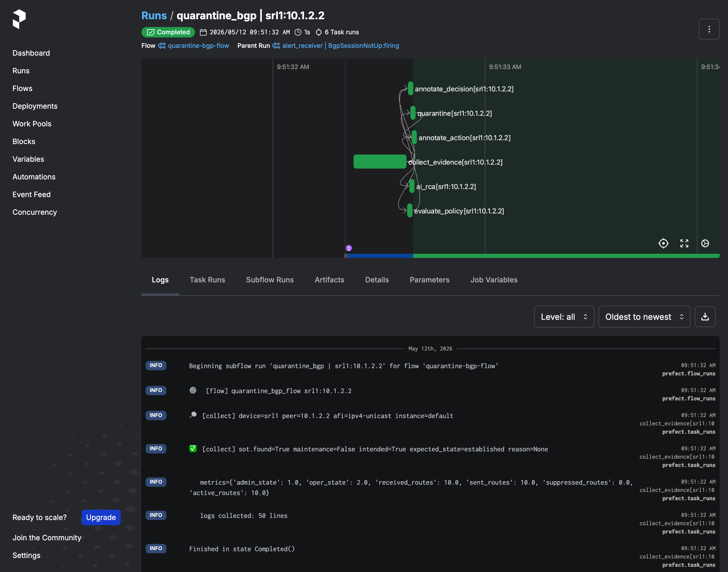
Task: Select the quarantine[srl1:10.1.2.2] task node
Action: tap(413, 113)
